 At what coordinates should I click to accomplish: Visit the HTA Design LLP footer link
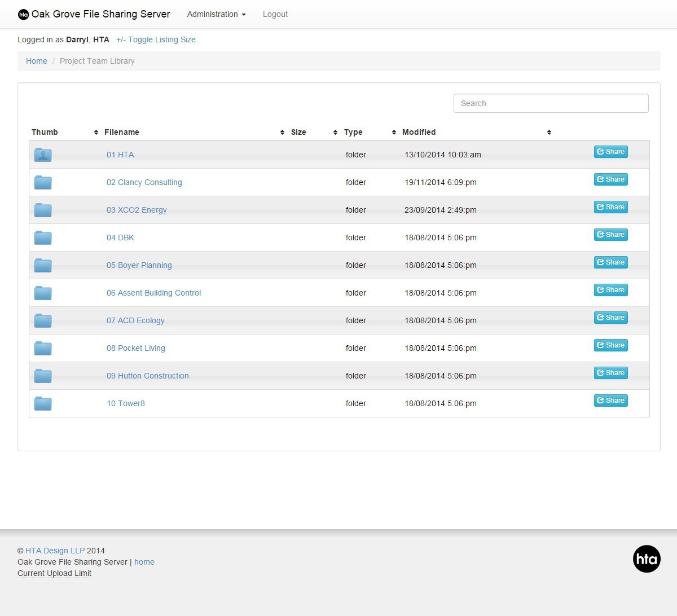tap(55, 551)
